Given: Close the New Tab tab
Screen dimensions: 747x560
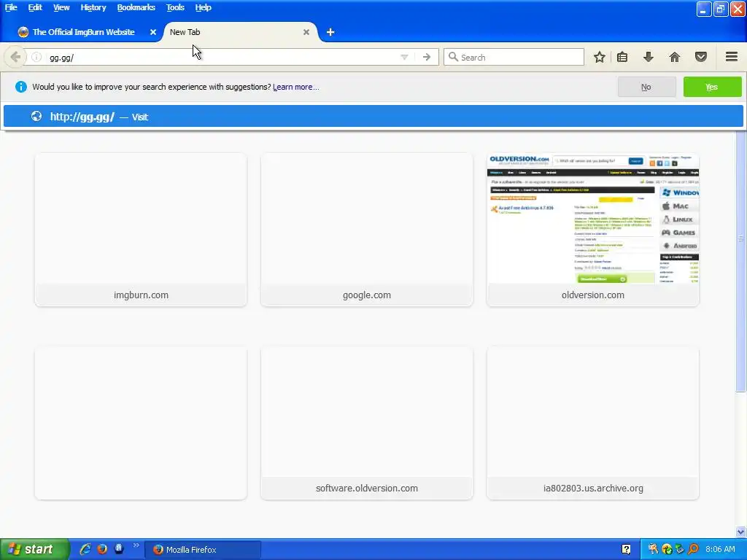Looking at the screenshot, I should 306,32.
